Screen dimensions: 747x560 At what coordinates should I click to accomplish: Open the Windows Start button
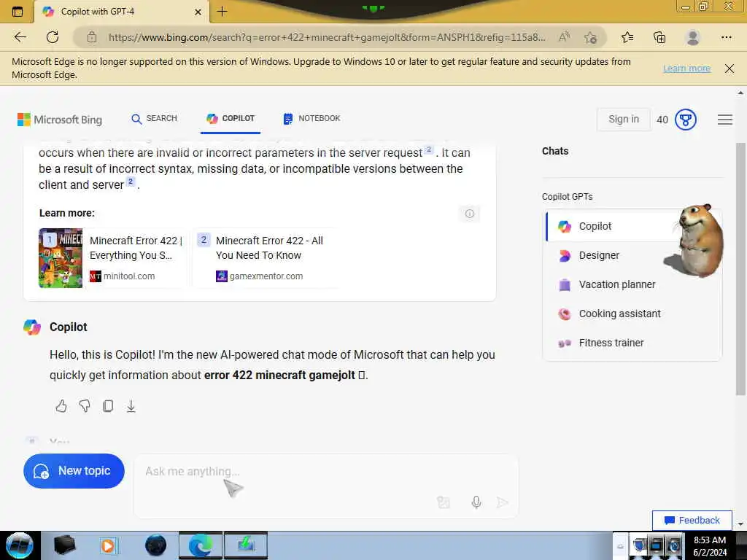coord(20,545)
